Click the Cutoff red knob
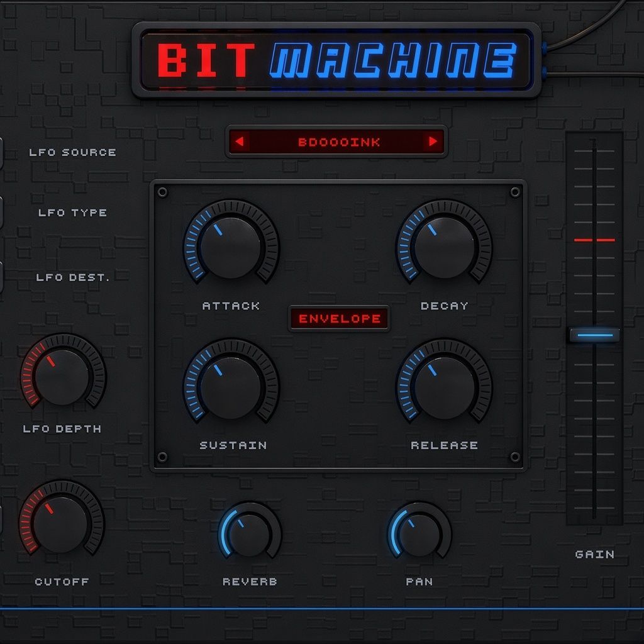Image resolution: width=644 pixels, height=644 pixels. [60, 525]
